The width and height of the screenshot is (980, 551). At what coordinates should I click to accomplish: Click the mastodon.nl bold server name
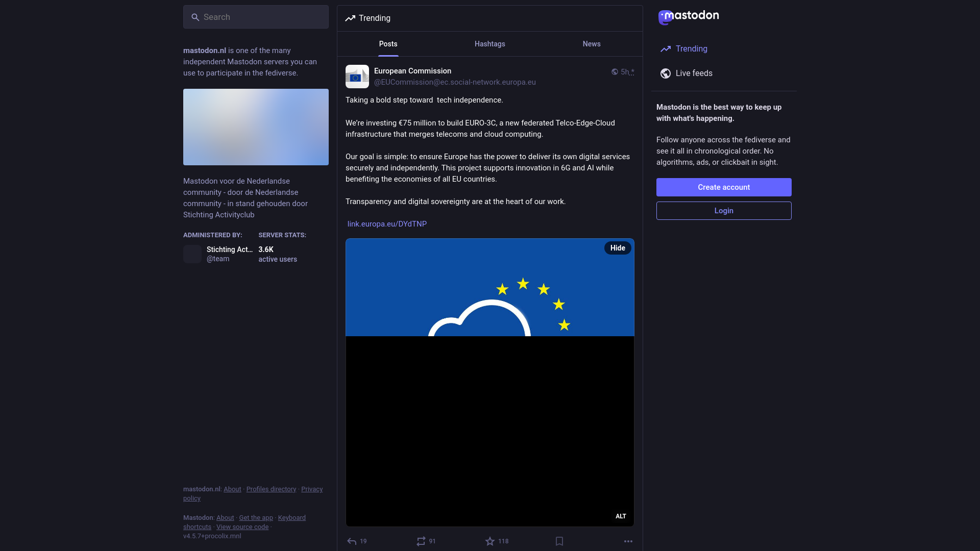point(204,51)
